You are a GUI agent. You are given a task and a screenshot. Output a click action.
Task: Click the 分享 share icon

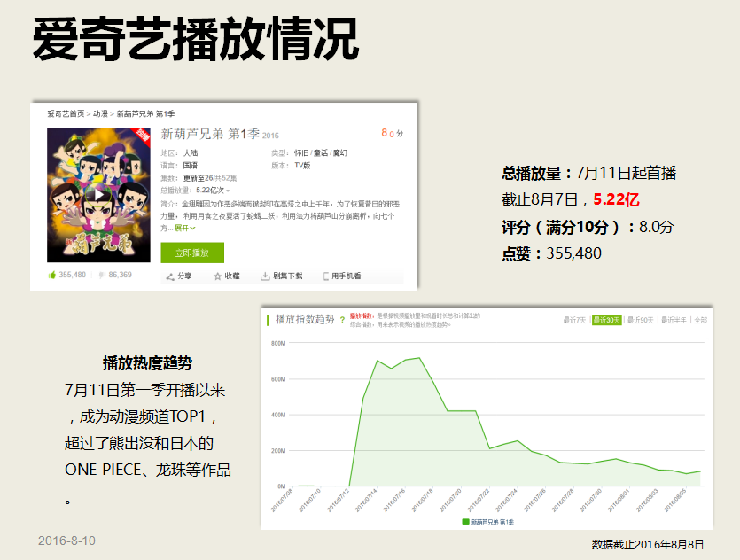(170, 276)
